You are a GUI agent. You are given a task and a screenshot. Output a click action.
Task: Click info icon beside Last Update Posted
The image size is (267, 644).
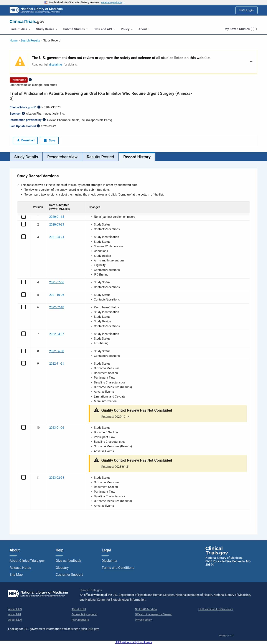click(x=38, y=126)
